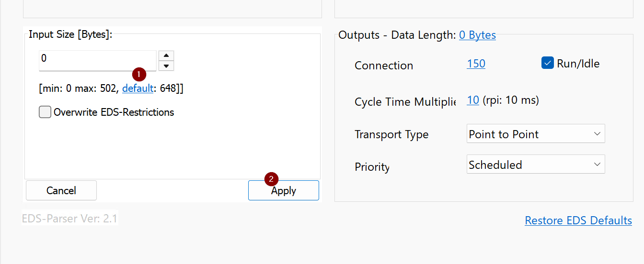Click the red step 1 marker badge
This screenshot has height=264, width=644.
(x=138, y=74)
